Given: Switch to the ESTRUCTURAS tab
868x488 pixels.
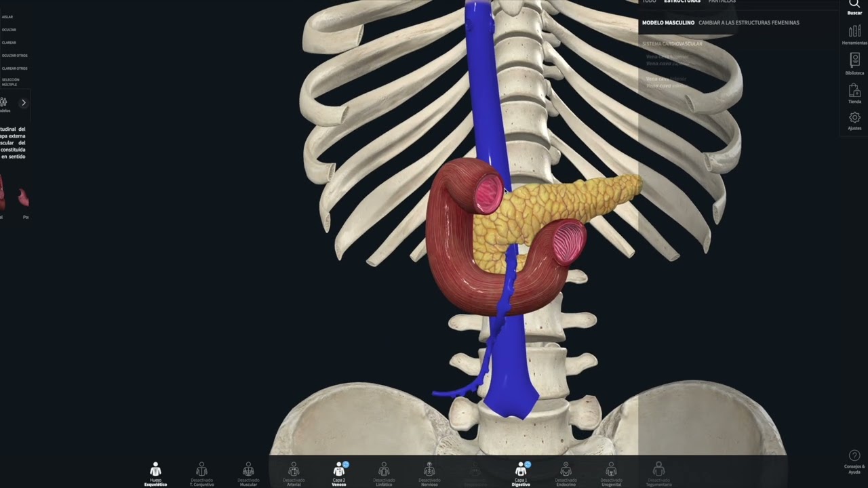Looking at the screenshot, I should point(682,2).
